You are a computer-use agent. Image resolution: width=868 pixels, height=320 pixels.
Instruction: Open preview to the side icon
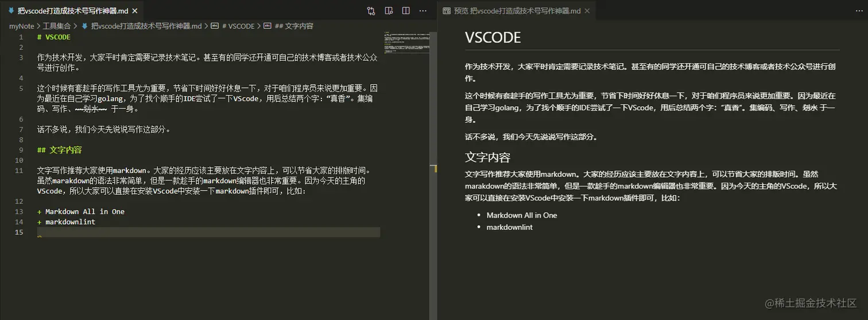click(x=389, y=10)
